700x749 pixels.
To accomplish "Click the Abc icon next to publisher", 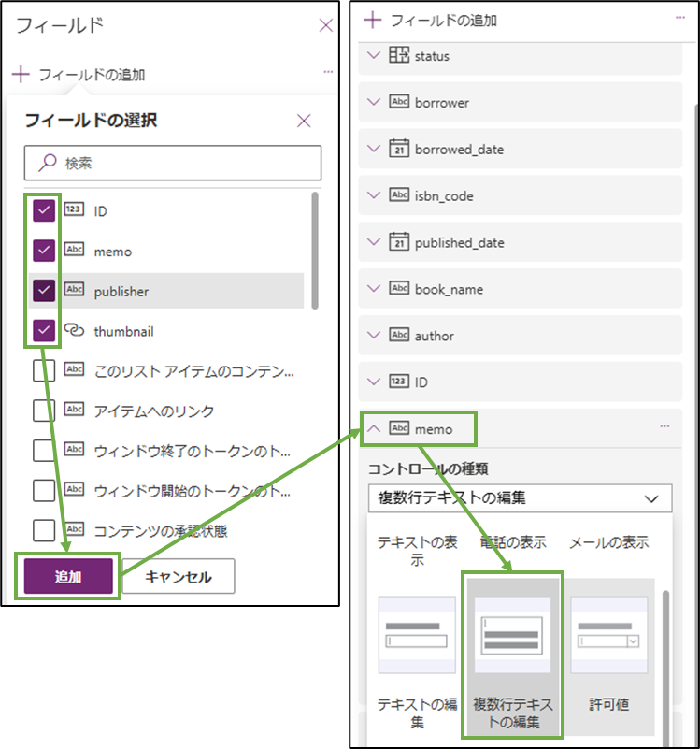I will point(74,290).
